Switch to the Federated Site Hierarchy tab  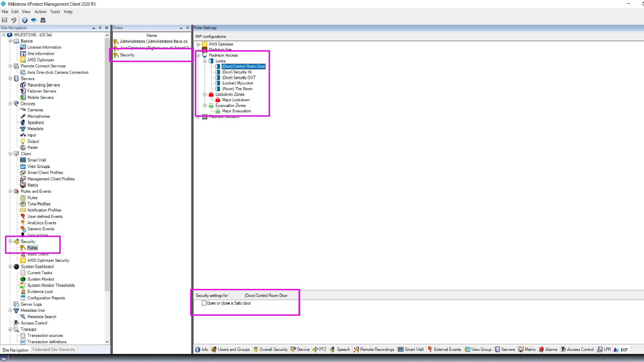click(x=54, y=350)
